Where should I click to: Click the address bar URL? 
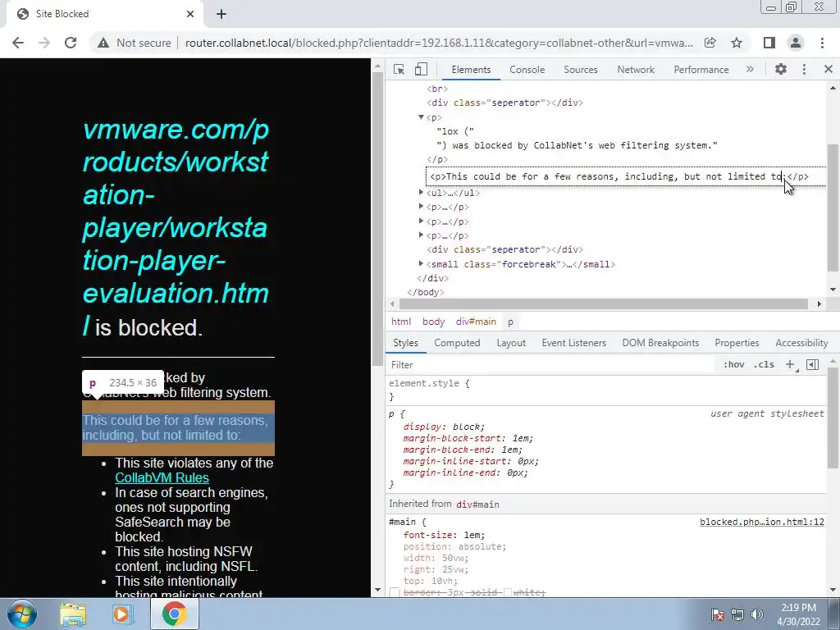pos(439,43)
